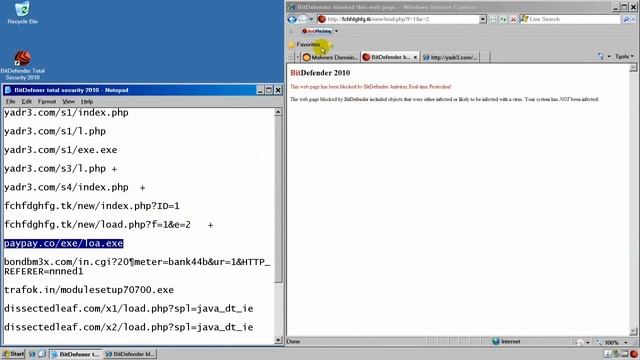
Task: Open the Quick Tabs grid icon
Action: [x=291, y=58]
